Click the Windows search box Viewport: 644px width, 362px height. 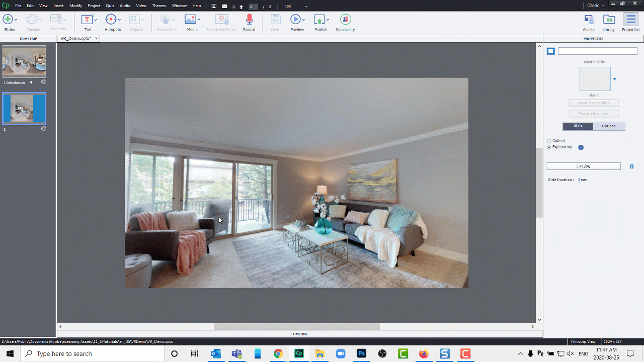[92, 354]
